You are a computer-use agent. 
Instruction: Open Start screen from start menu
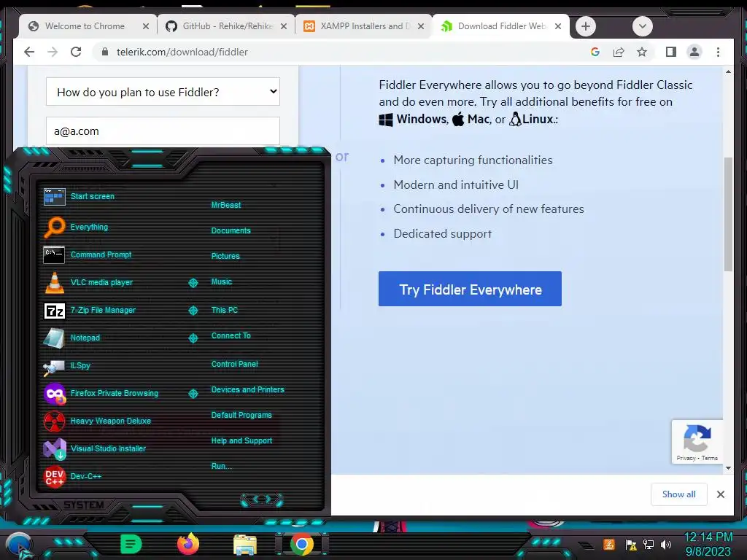coord(93,196)
